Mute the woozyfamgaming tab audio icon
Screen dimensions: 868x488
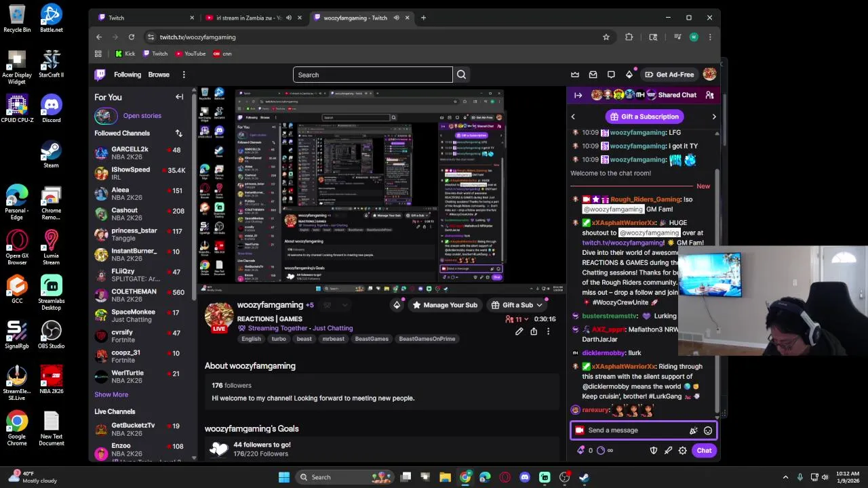pos(396,18)
